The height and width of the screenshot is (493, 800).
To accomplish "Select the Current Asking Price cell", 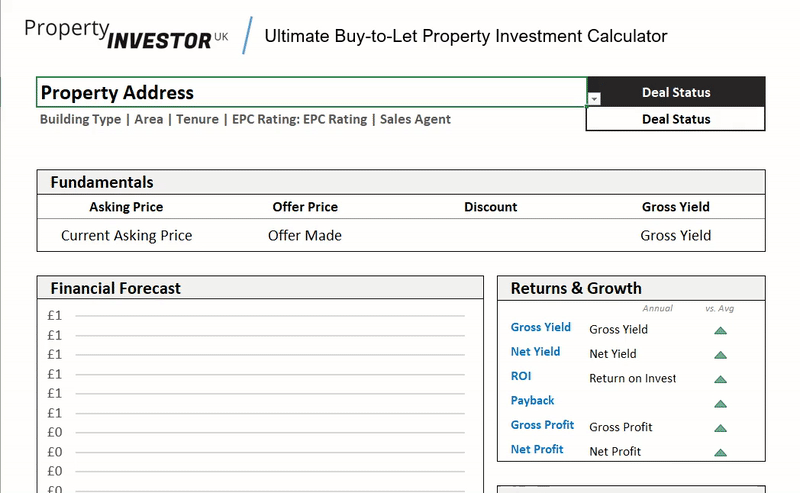I will pyautogui.click(x=126, y=236).
